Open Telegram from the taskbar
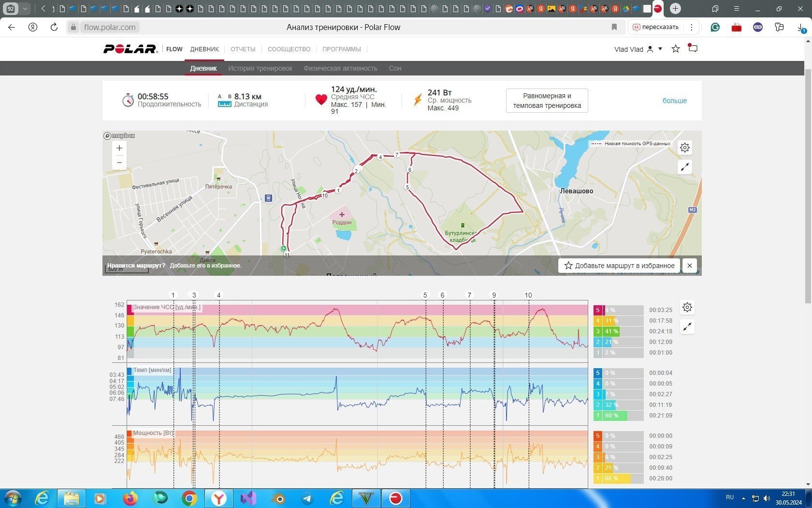The image size is (812, 508). point(307,498)
